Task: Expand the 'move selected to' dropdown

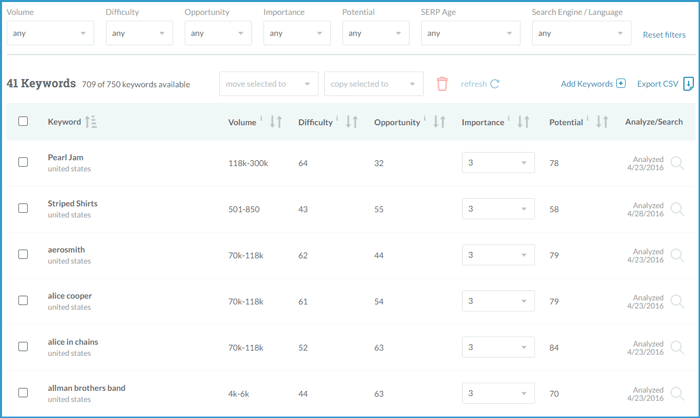Action: click(268, 84)
